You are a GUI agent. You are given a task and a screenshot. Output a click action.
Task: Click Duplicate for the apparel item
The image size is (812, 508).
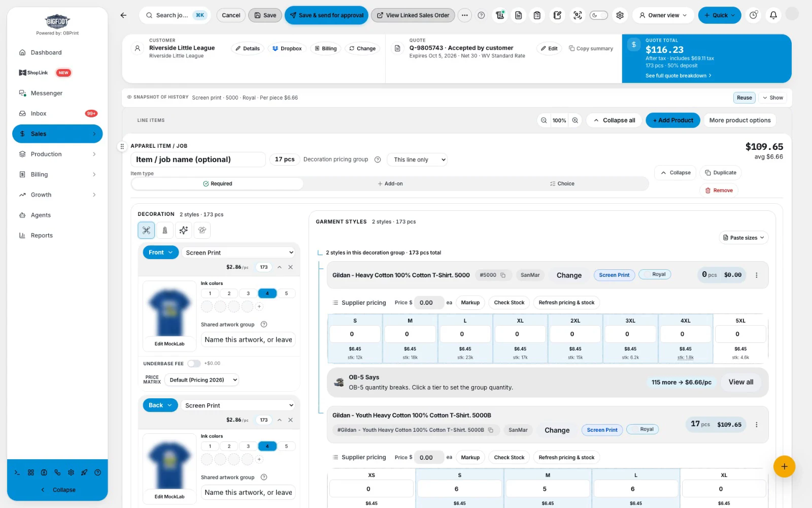(721, 173)
